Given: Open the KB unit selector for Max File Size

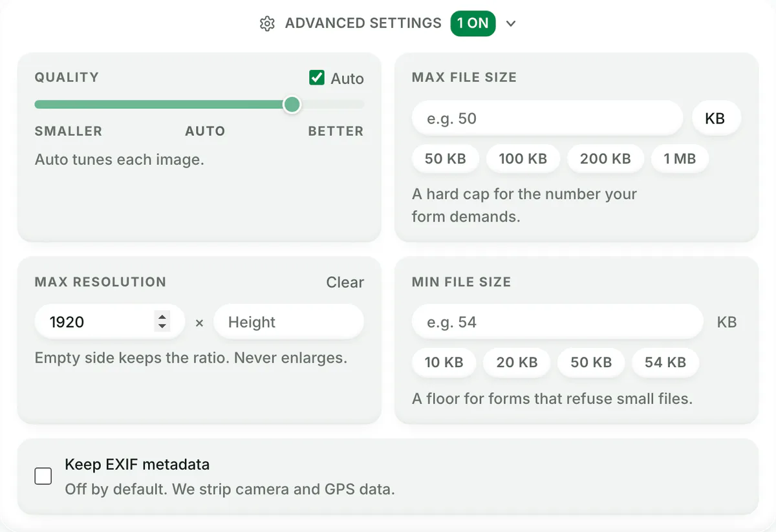Looking at the screenshot, I should (715, 118).
